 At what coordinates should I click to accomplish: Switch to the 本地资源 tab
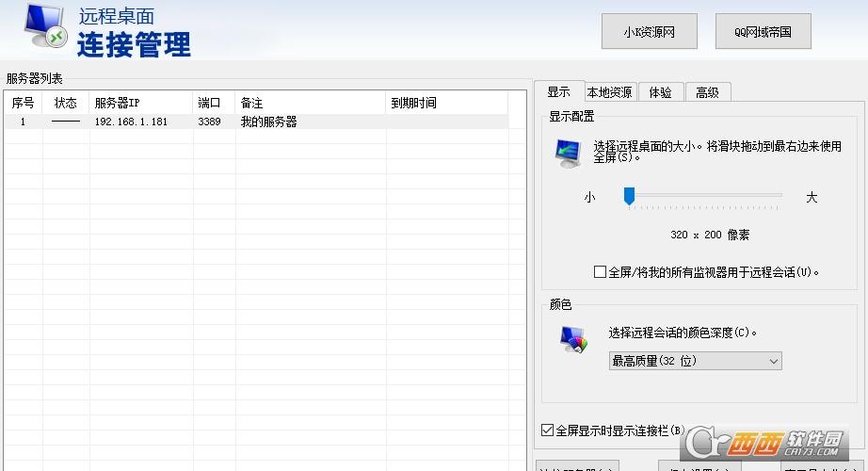tap(609, 92)
